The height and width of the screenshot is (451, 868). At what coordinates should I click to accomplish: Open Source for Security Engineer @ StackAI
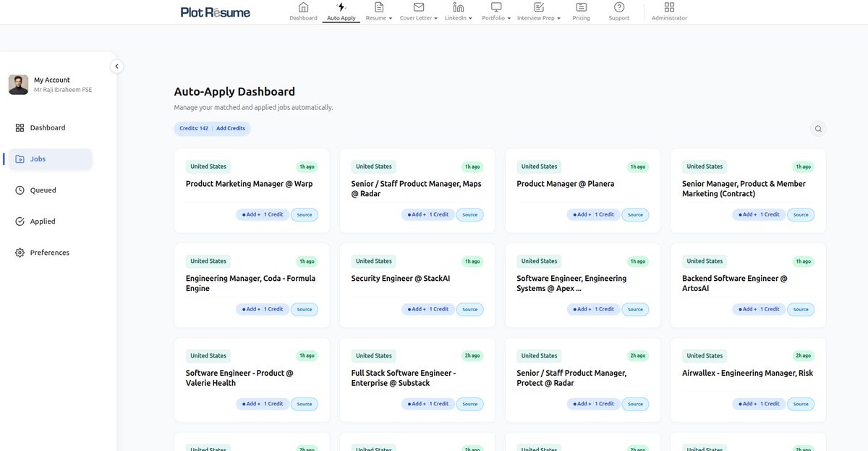[x=470, y=309]
